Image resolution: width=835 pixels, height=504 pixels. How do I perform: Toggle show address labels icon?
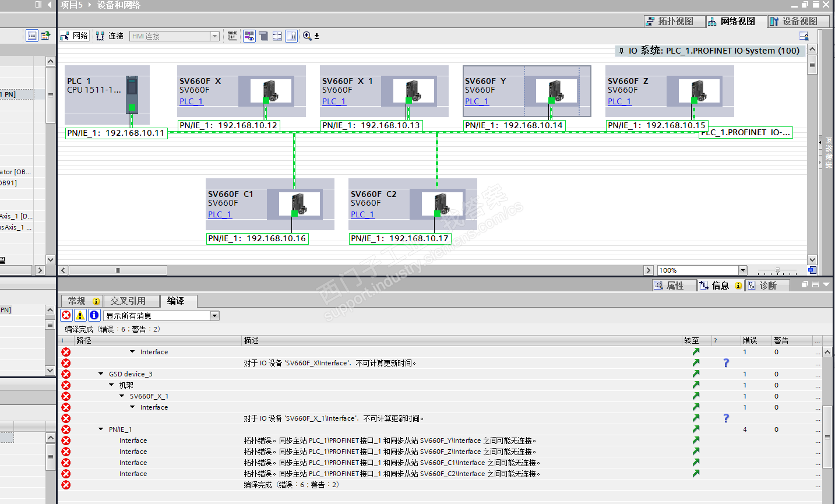click(249, 36)
